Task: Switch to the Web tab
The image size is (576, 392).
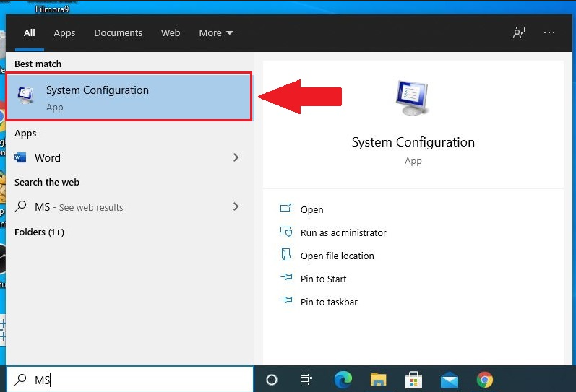Action: pos(171,33)
